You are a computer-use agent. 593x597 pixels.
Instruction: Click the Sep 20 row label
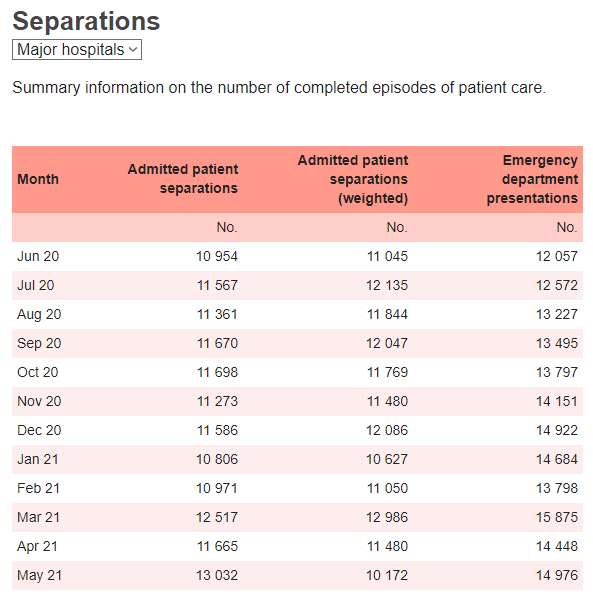(39, 343)
